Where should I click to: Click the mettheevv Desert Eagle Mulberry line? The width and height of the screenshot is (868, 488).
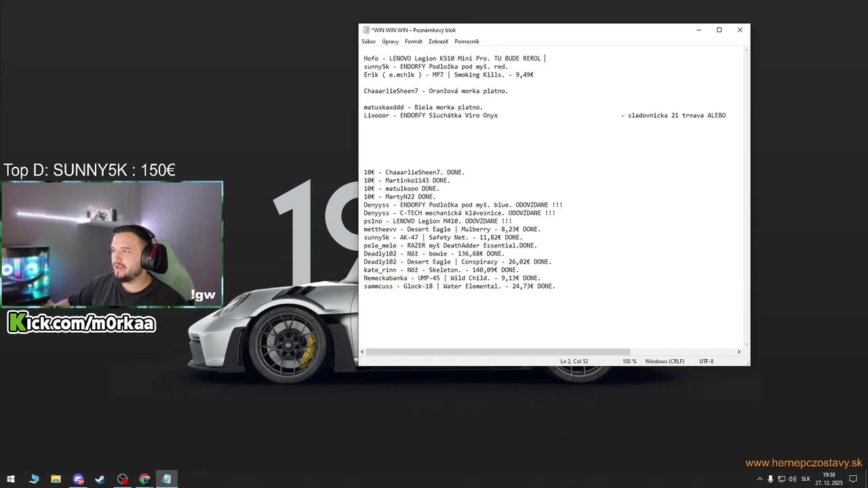[x=452, y=229]
